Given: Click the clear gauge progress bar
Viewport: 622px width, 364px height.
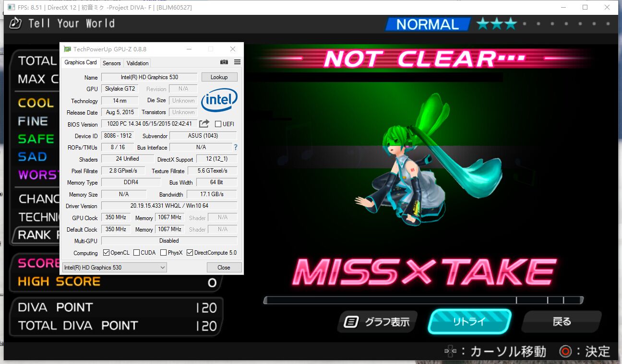Looking at the screenshot, I should [423, 300].
